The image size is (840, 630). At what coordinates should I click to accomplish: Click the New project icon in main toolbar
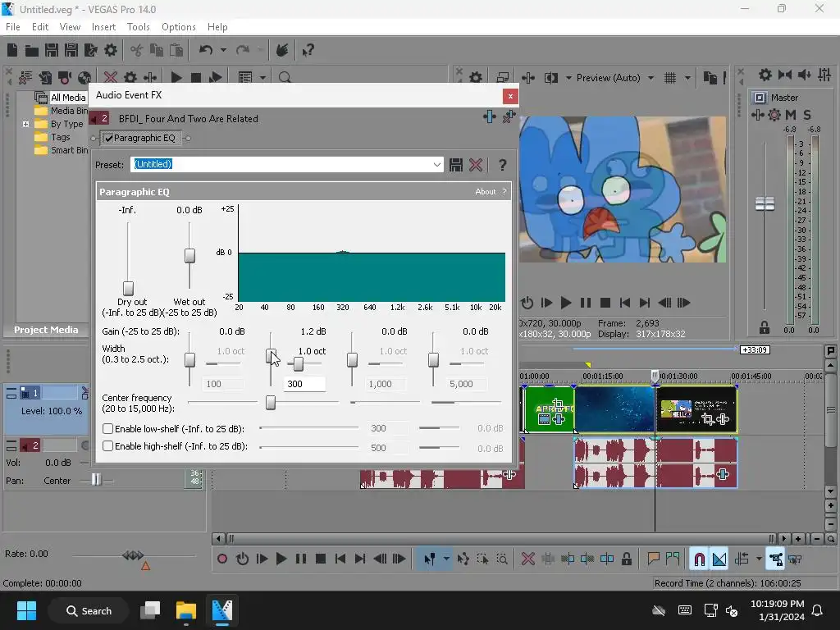click(12, 50)
